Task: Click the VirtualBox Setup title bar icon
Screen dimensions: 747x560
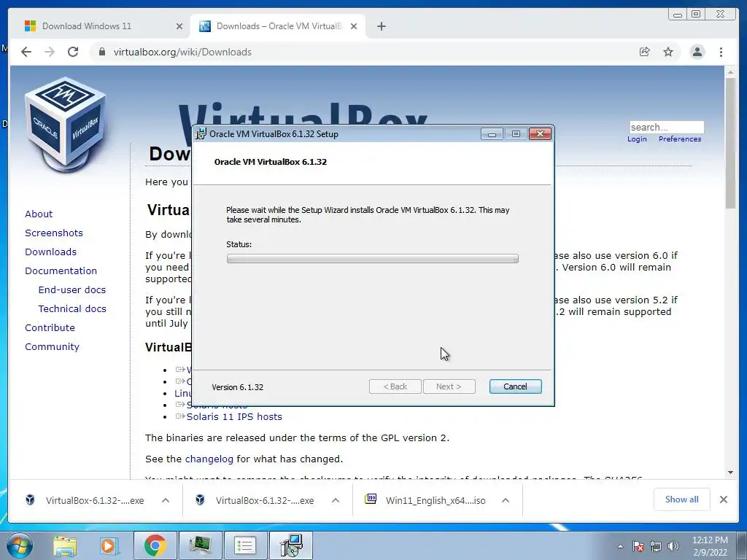Action: click(201, 134)
